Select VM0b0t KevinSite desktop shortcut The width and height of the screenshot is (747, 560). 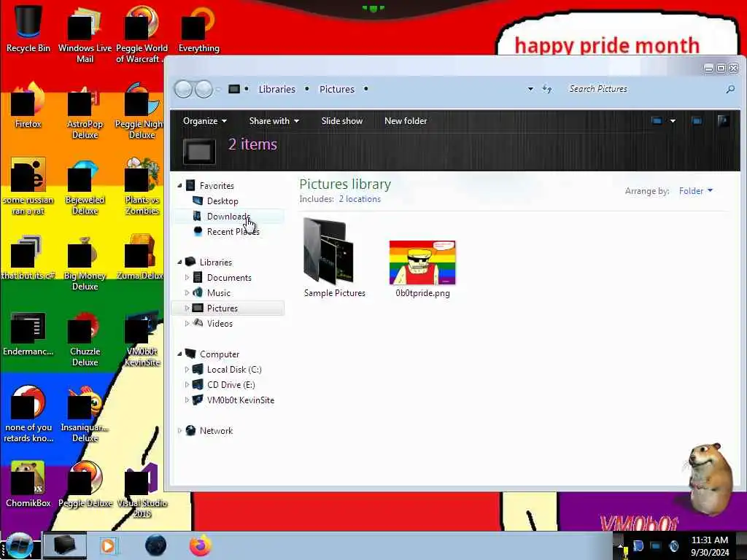click(142, 338)
